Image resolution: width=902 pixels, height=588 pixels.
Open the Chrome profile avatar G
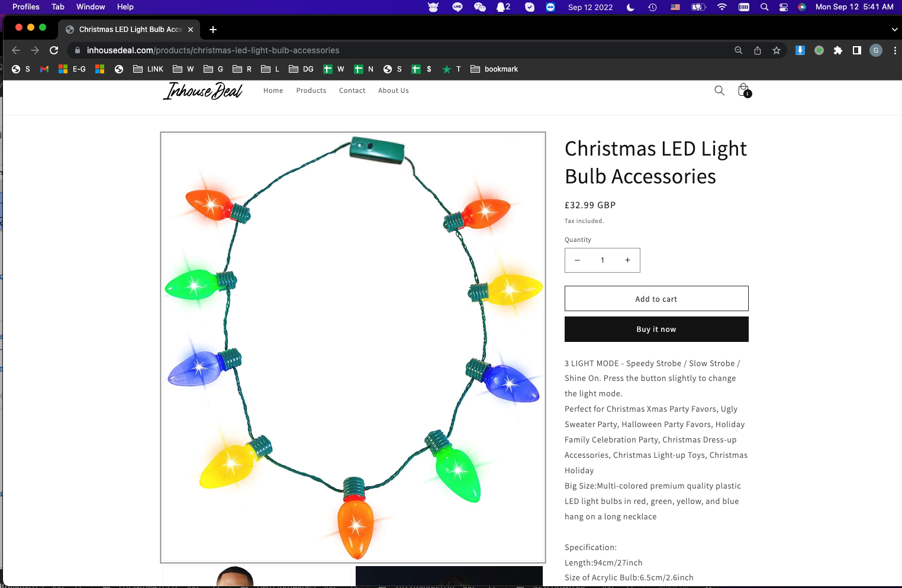coord(876,50)
